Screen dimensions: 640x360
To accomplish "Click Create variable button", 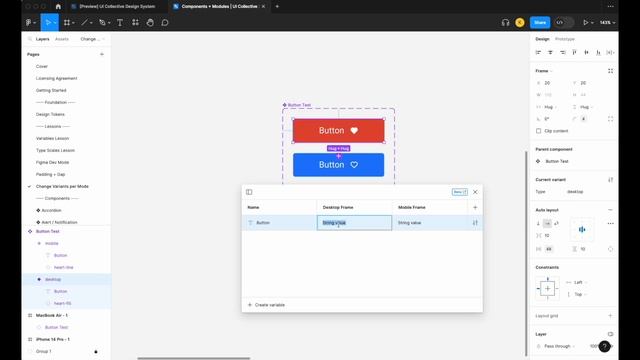I will pyautogui.click(x=266, y=305).
